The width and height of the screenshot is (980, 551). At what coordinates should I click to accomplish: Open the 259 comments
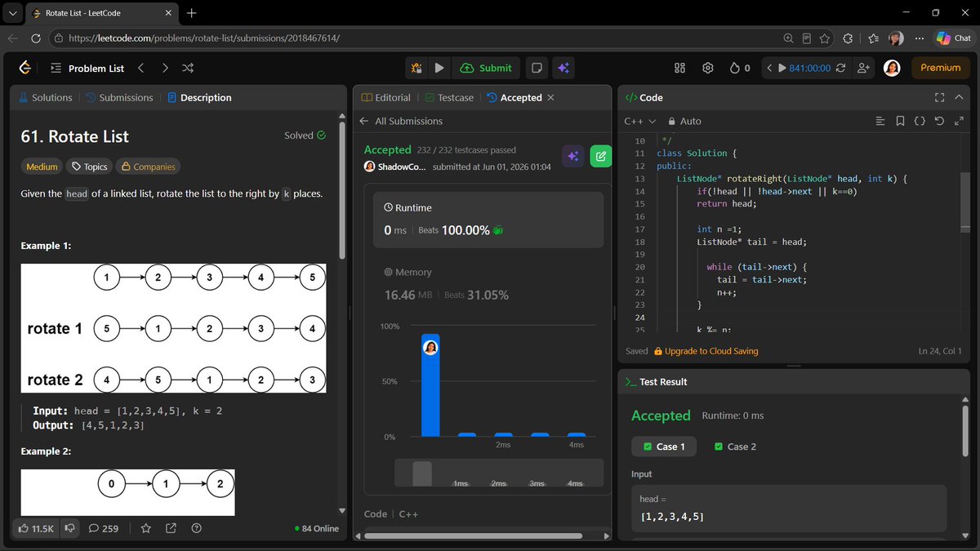[104, 528]
